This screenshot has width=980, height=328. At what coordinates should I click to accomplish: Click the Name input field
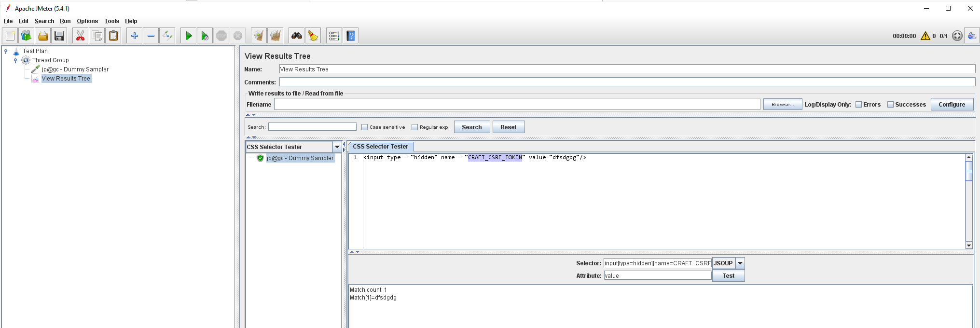tap(627, 69)
